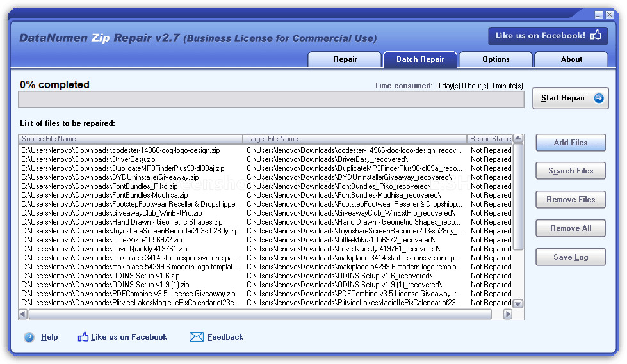
Task: Click the thumbs-up icon beside Like us on Facebook
Action: click(x=83, y=337)
